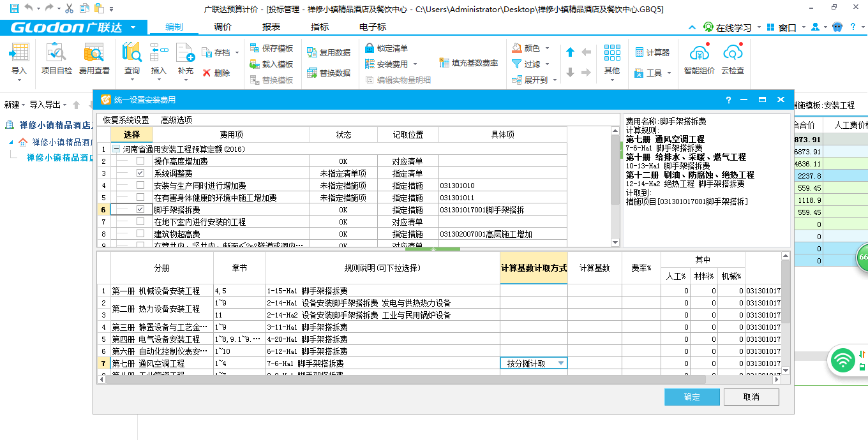Viewport: 868px width, 440px height.
Task: Open the 颜色 color dropdown
Action: click(x=547, y=48)
